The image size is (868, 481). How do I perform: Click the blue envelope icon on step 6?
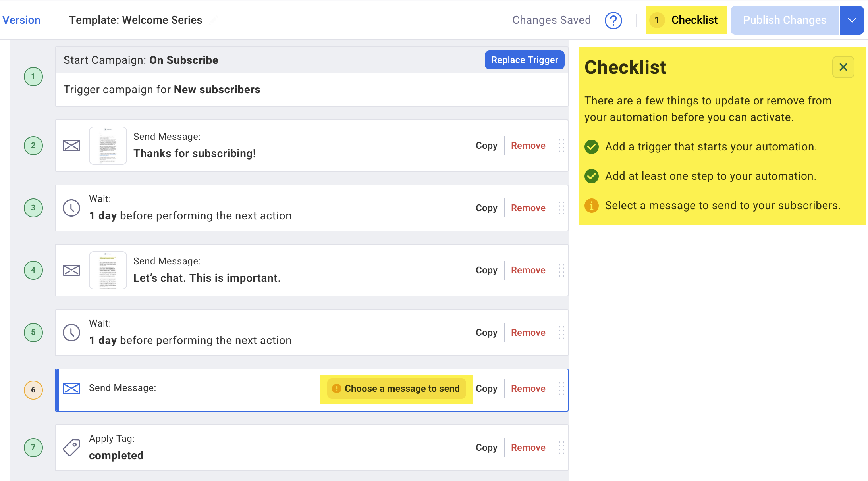(71, 389)
